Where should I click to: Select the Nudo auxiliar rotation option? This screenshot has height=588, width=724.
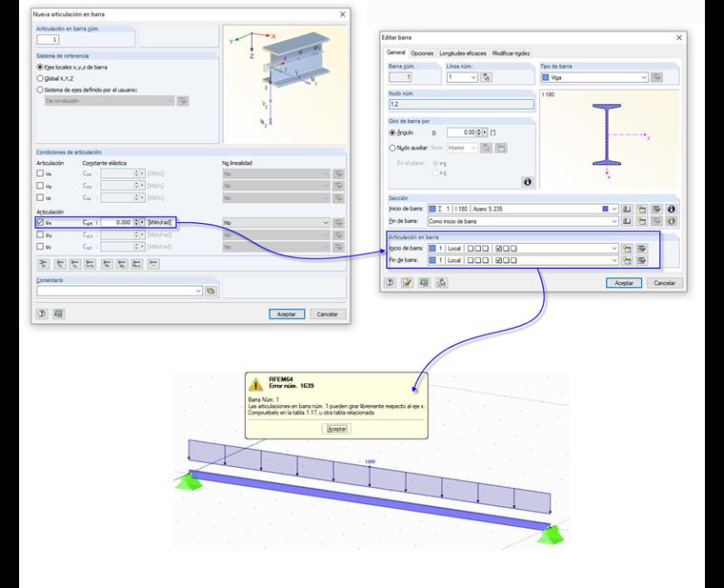tap(392, 148)
